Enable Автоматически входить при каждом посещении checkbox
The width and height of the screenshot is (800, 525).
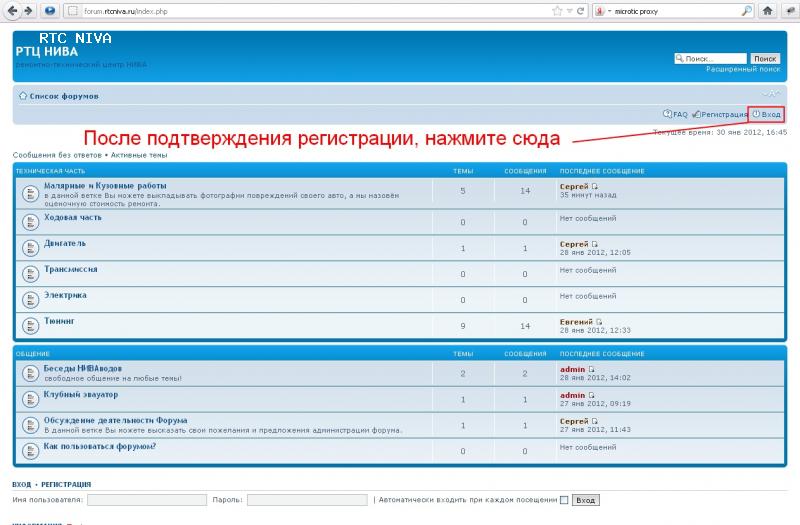[x=564, y=500]
